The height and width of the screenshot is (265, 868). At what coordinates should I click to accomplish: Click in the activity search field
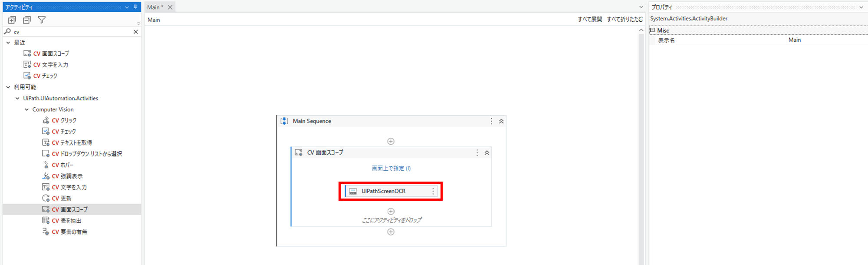point(72,32)
